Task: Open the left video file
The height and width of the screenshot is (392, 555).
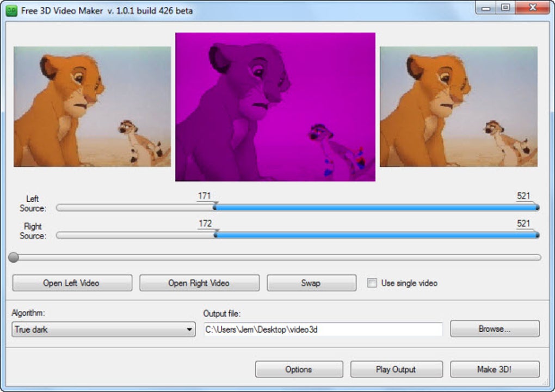Action: pyautogui.click(x=72, y=283)
